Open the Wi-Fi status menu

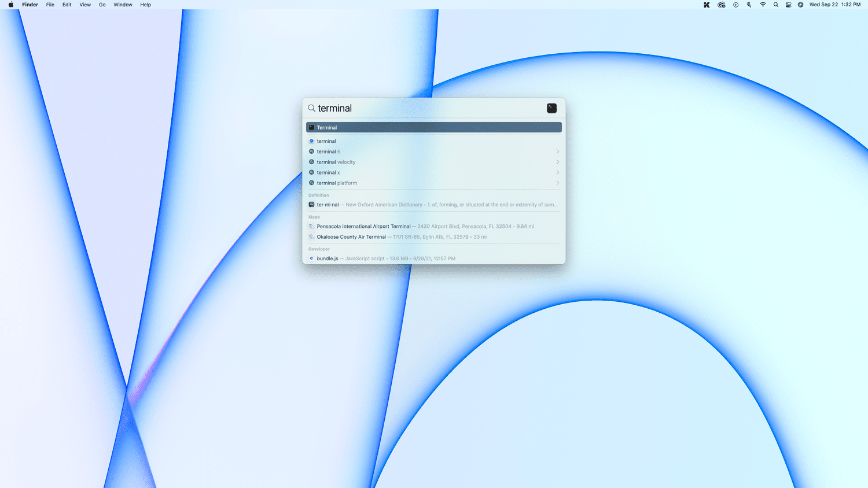click(x=763, y=5)
